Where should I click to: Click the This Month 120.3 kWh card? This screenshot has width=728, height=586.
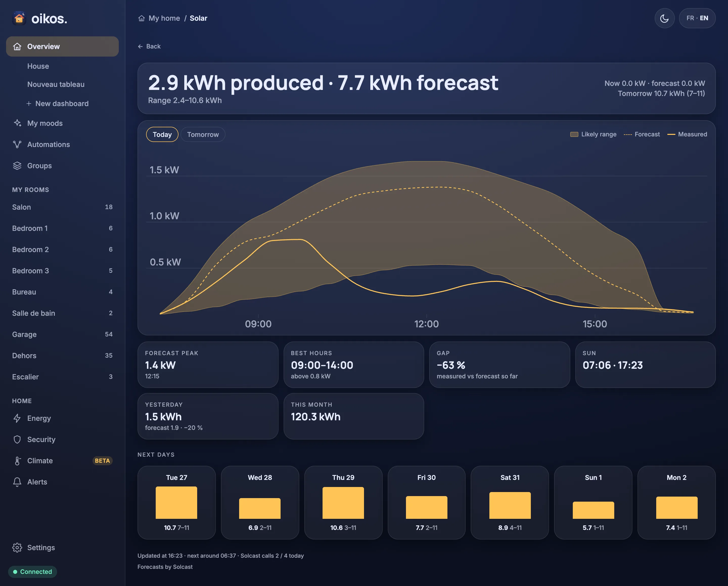pyautogui.click(x=354, y=416)
